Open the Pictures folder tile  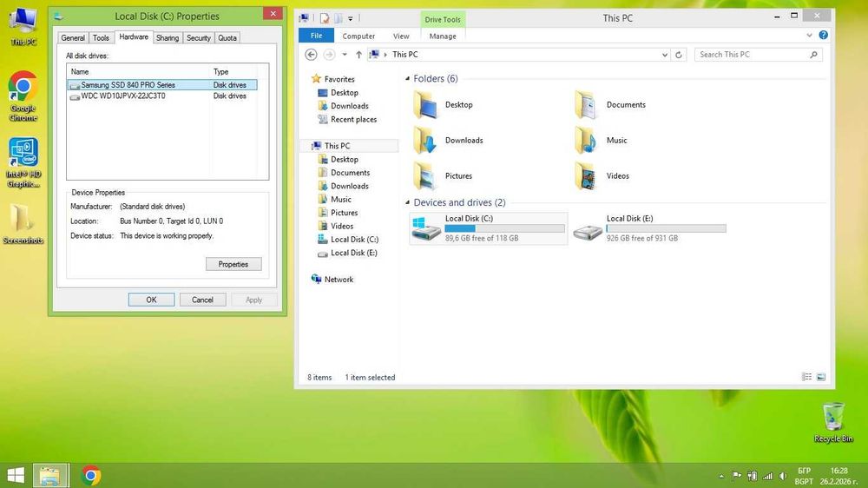click(443, 175)
